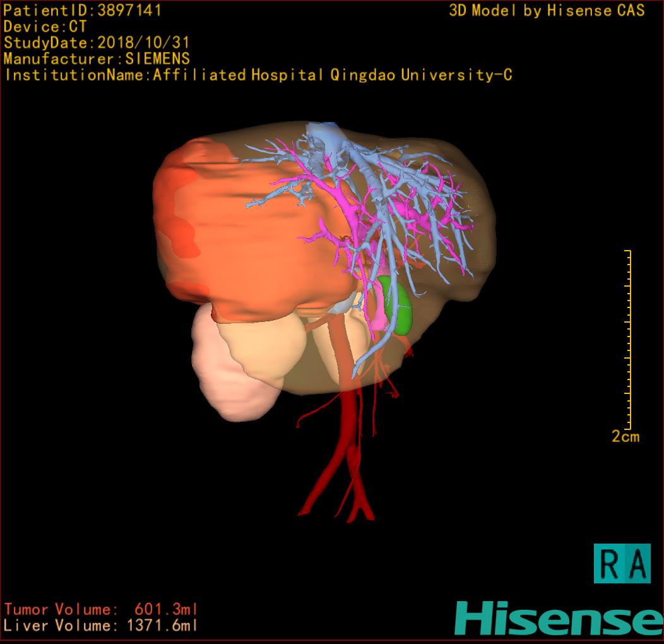Viewport: 664px width, 644px height.
Task: Click the Manufacturer SIEMENS label
Action: point(97,59)
